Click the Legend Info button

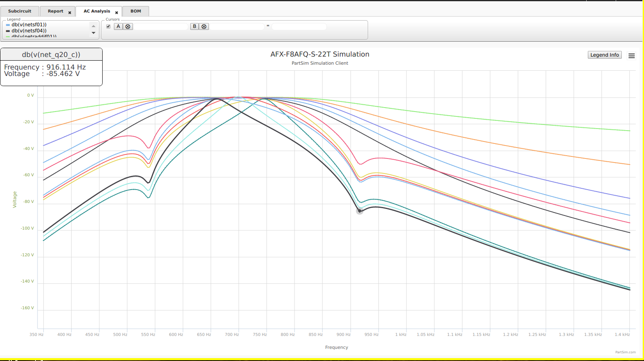(x=604, y=55)
